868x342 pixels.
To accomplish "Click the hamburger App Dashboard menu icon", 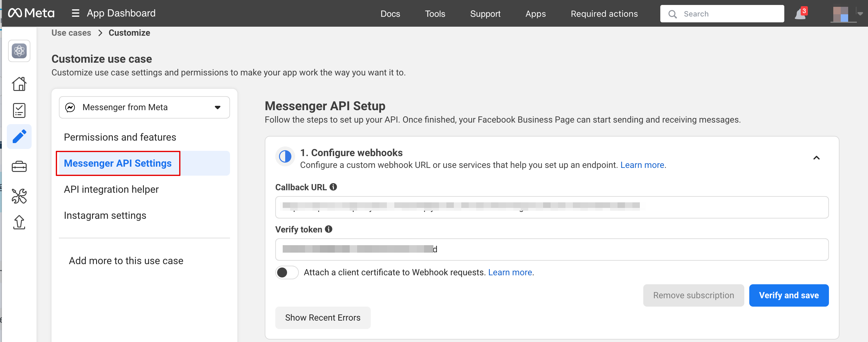I will (x=75, y=13).
